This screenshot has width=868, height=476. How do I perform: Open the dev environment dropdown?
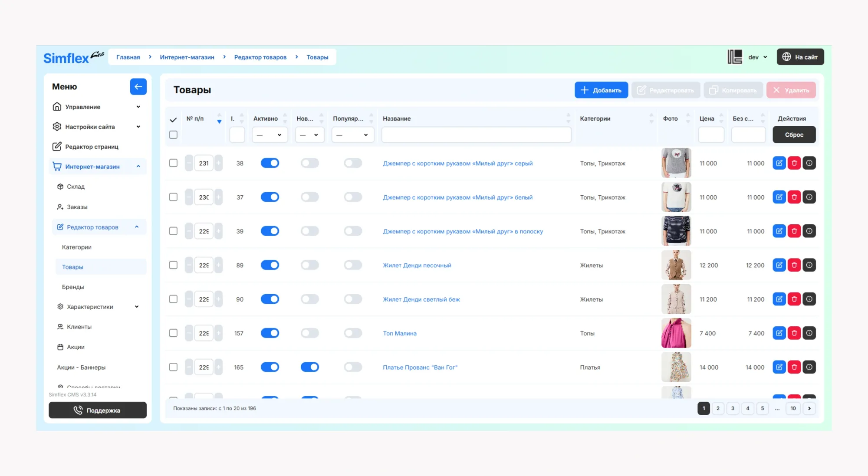(x=758, y=57)
